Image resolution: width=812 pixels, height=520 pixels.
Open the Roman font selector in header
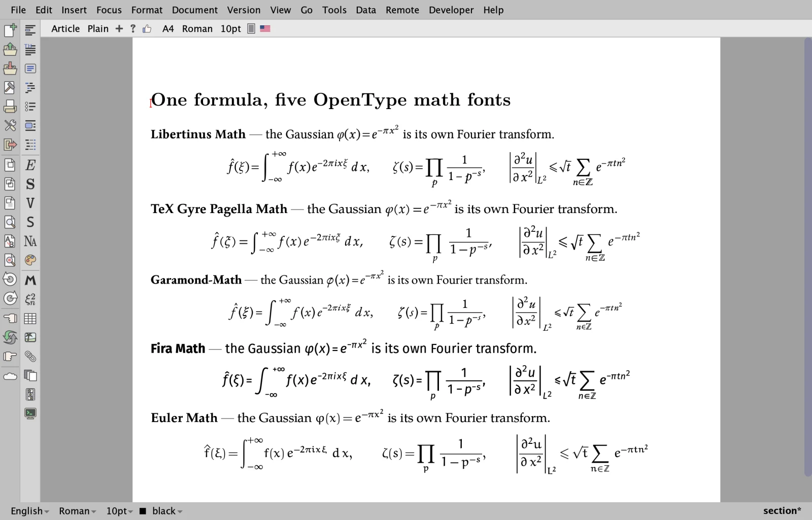[x=197, y=29]
